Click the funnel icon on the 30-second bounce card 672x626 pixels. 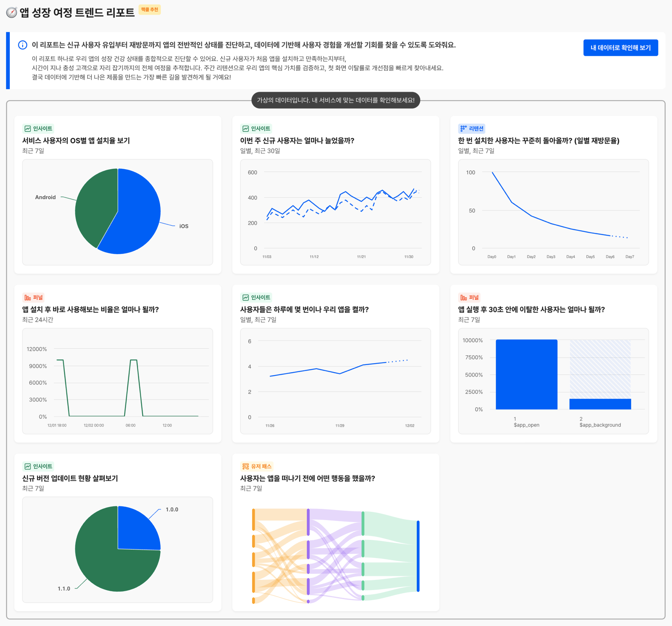click(x=464, y=298)
